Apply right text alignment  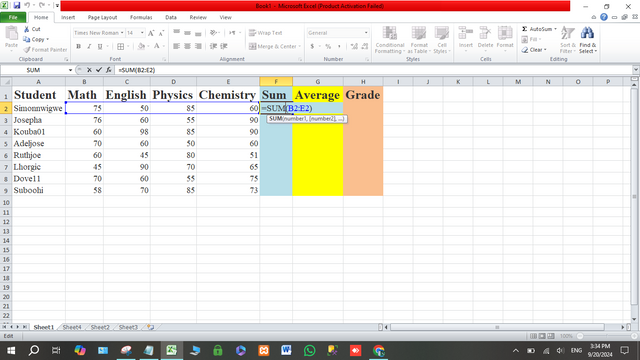(198, 46)
